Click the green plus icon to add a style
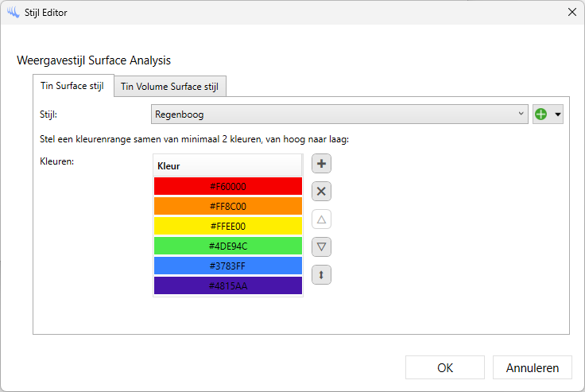This screenshot has width=585, height=392. tap(541, 114)
